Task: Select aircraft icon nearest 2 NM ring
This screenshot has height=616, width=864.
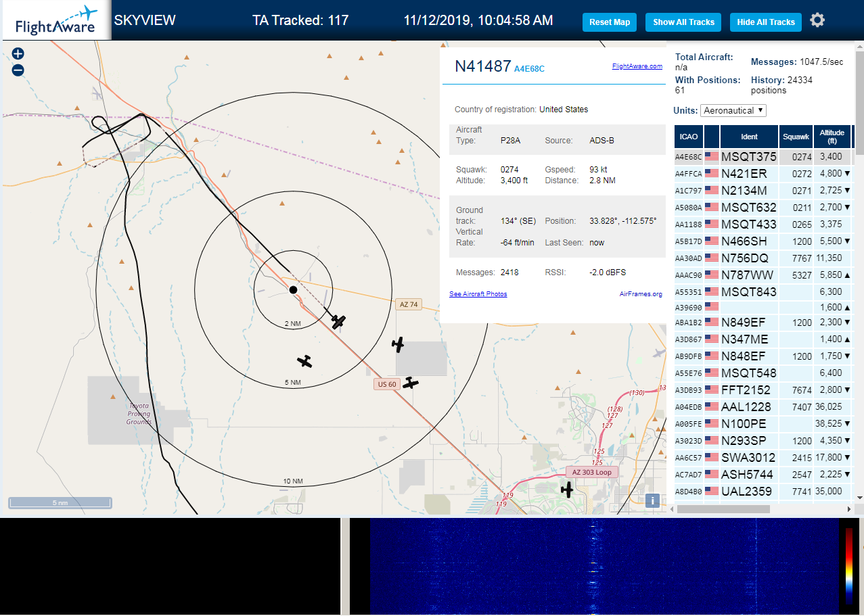Action: tap(338, 322)
